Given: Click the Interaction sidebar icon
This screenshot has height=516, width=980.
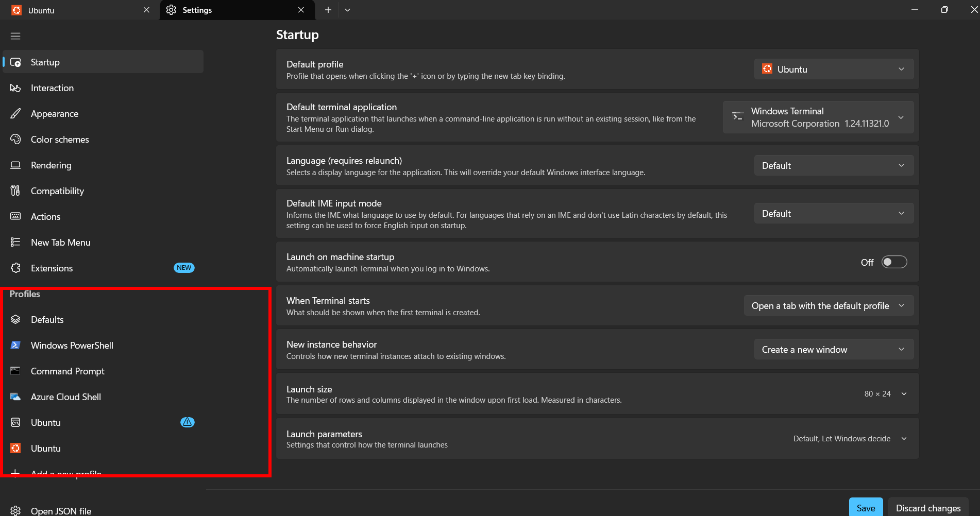Looking at the screenshot, I should pyautogui.click(x=15, y=88).
